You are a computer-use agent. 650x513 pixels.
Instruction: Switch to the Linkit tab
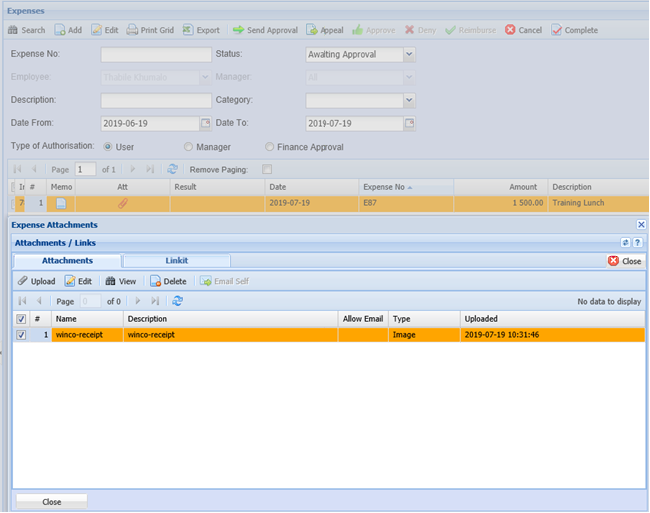176,261
